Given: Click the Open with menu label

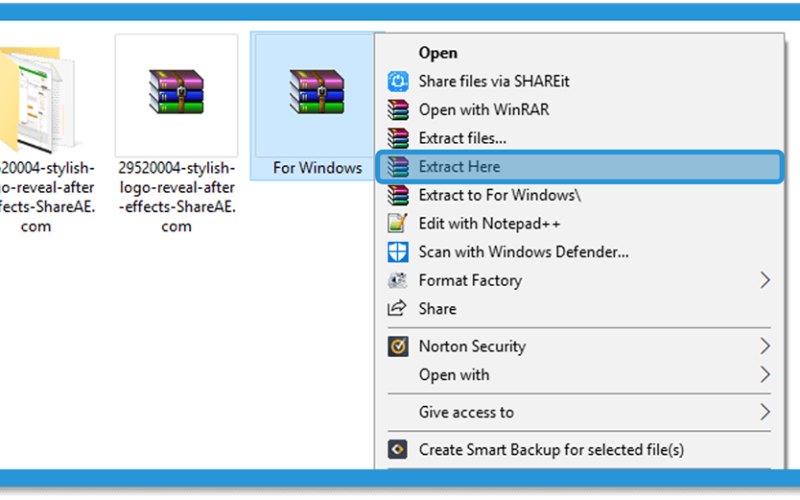Looking at the screenshot, I should tap(454, 375).
